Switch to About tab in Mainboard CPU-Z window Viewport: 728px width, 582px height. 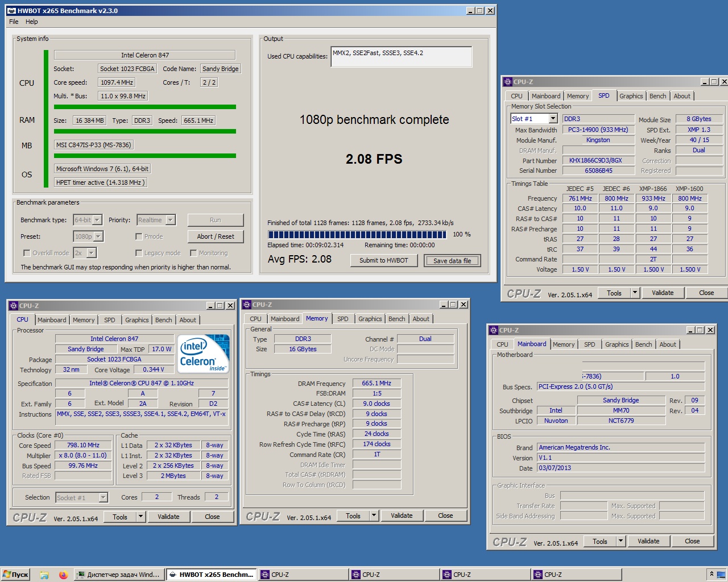668,344
